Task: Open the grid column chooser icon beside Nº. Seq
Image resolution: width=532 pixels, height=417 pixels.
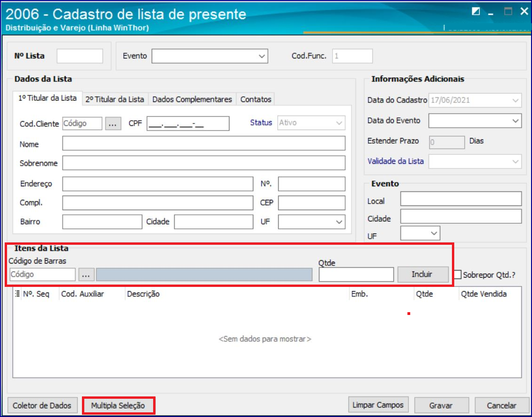Action: click(x=17, y=293)
